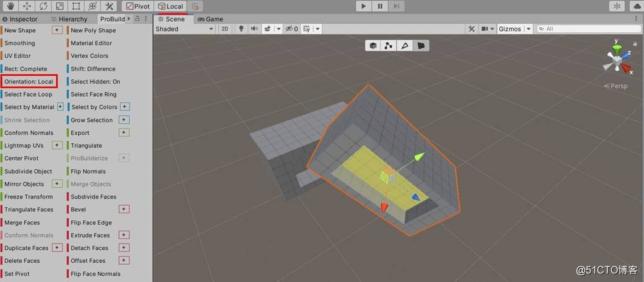Switch to the Game tab
Screen dimensions: 644x282
pyautogui.click(x=210, y=19)
